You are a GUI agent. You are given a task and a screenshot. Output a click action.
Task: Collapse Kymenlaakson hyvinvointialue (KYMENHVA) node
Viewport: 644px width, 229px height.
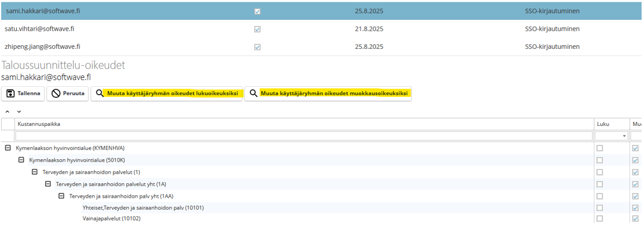8,148
